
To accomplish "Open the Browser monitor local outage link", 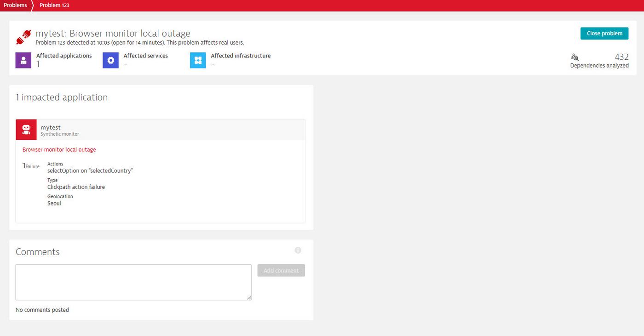I will click(59, 149).
